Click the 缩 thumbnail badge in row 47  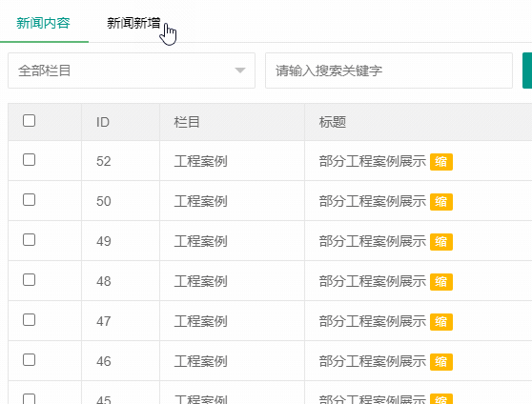(441, 322)
